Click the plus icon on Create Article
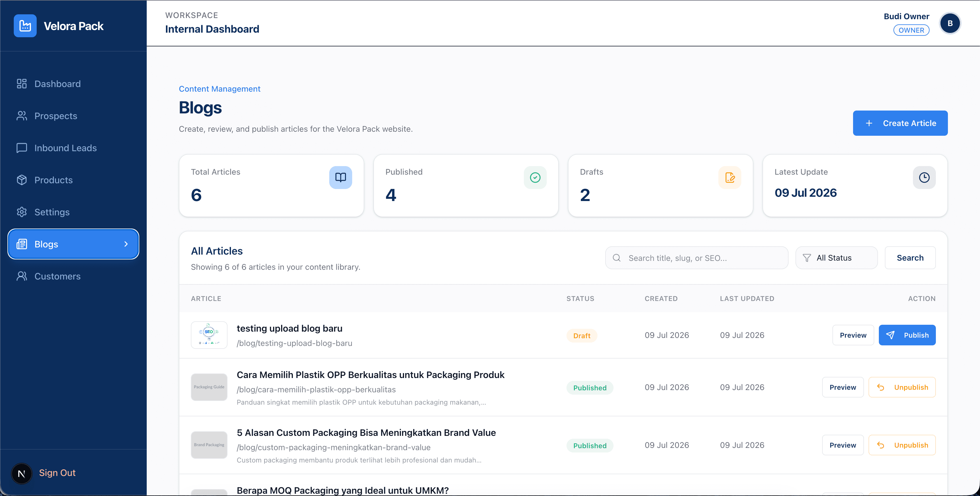980x496 pixels. pos(869,123)
